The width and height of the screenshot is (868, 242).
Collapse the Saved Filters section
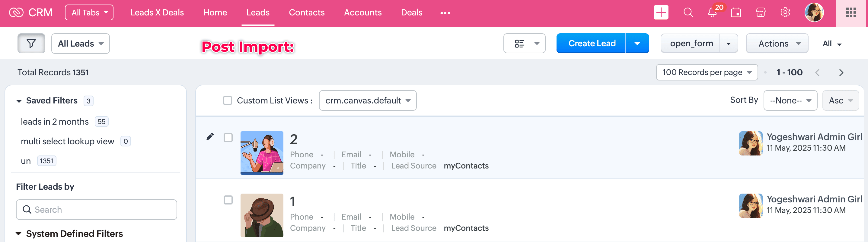tap(19, 101)
